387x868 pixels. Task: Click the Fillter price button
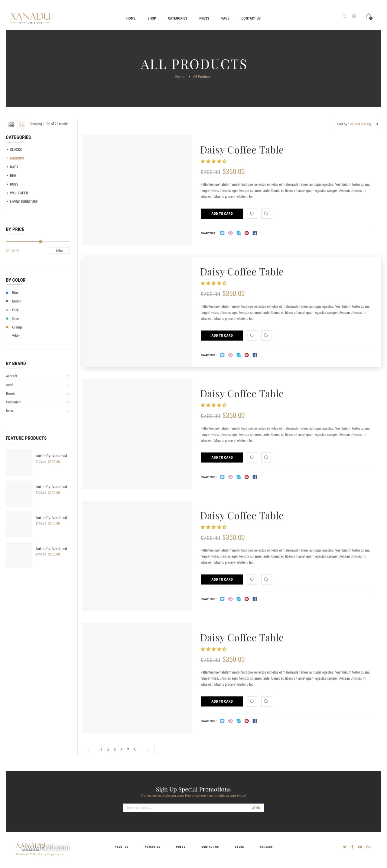pos(60,251)
